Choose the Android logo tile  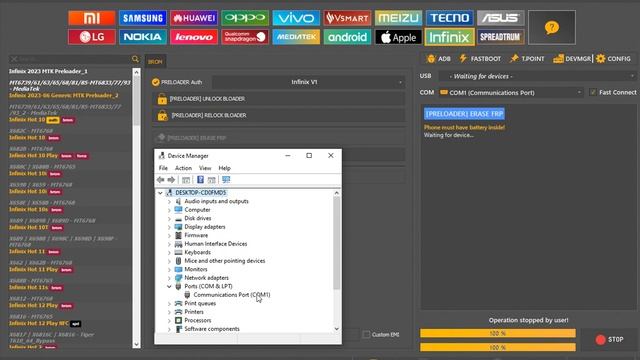pyautogui.click(x=347, y=37)
